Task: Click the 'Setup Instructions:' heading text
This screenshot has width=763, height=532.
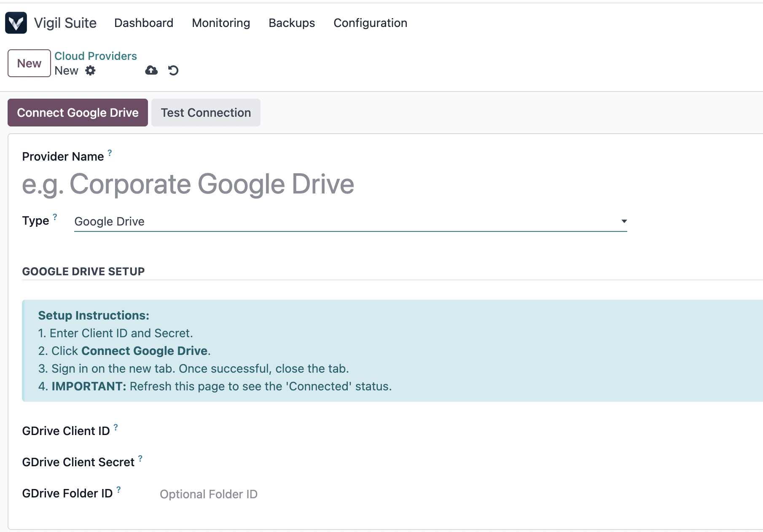Action: tap(94, 315)
